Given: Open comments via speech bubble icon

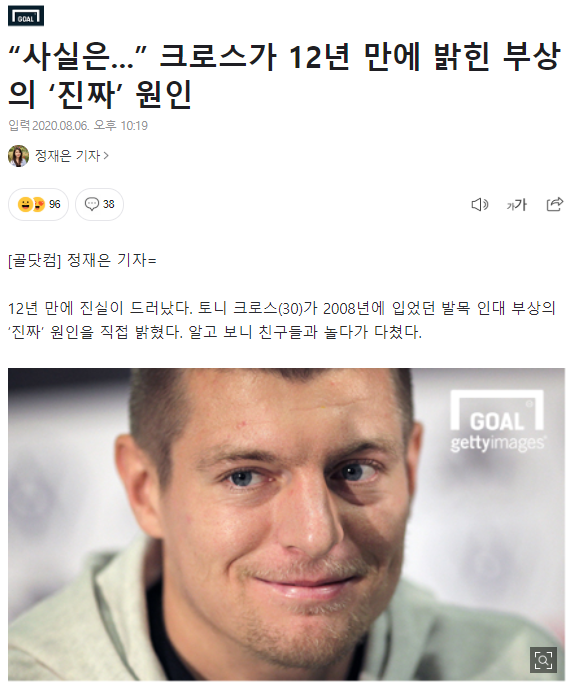Looking at the screenshot, I should pos(92,204).
